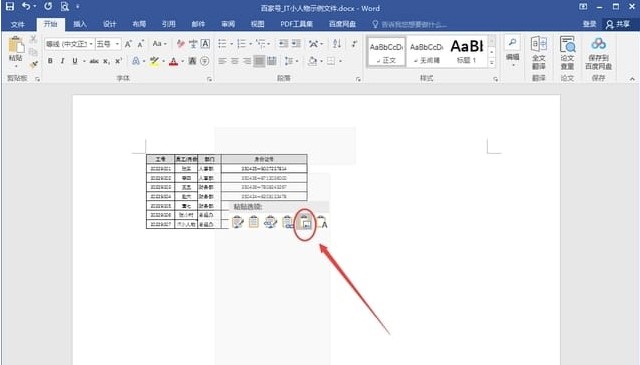
Task: Switch to the Insert (插入) tab
Action: (80, 24)
